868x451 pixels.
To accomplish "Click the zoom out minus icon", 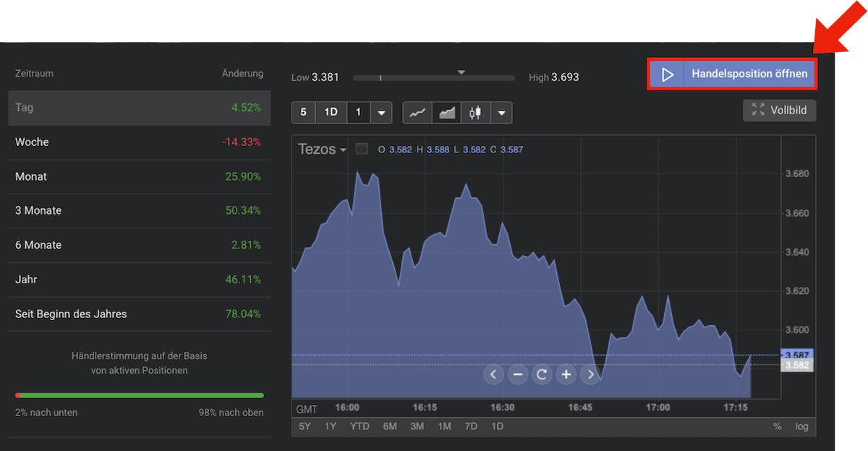I will [x=517, y=374].
